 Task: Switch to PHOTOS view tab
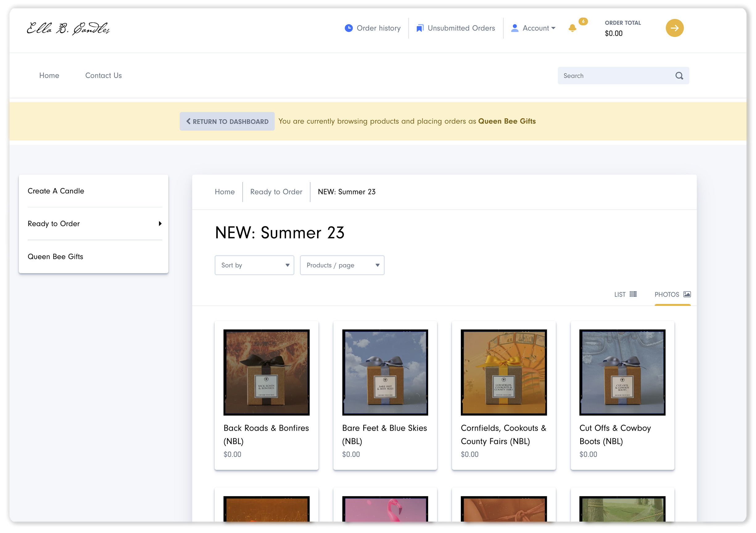(673, 295)
